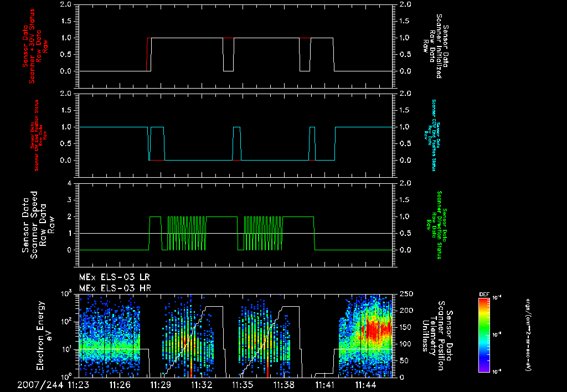The image size is (567, 392).
Task: Select the 11:41 time tick label
Action: tap(324, 385)
